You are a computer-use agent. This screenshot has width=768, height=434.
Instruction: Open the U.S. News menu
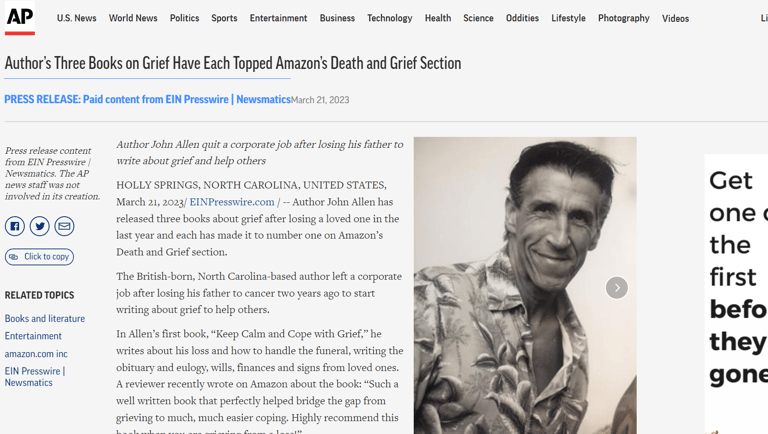click(76, 18)
